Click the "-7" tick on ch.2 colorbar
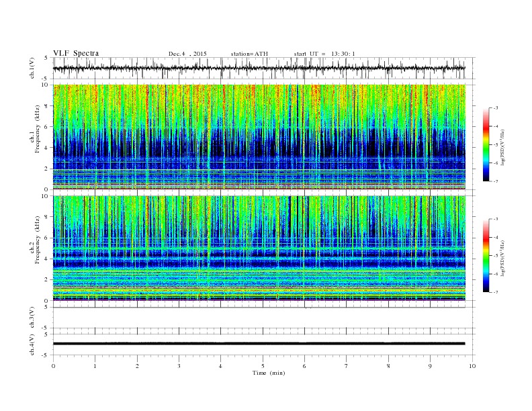This screenshot has width=532, height=411. [x=496, y=292]
